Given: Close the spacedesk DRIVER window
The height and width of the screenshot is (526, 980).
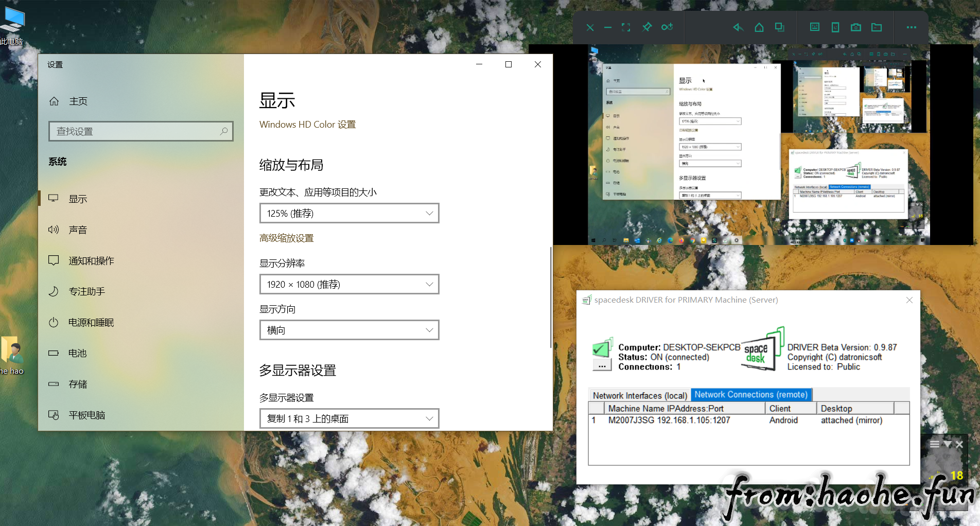Looking at the screenshot, I should (909, 300).
